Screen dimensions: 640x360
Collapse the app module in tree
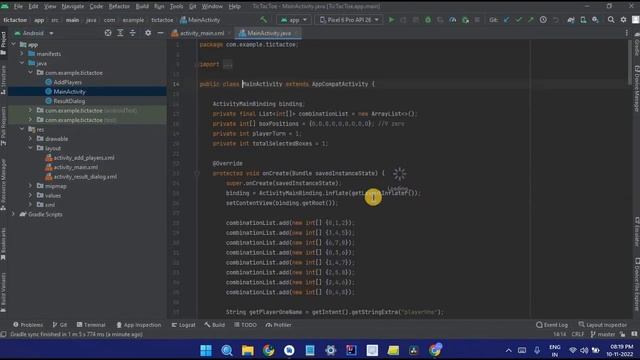point(14,44)
